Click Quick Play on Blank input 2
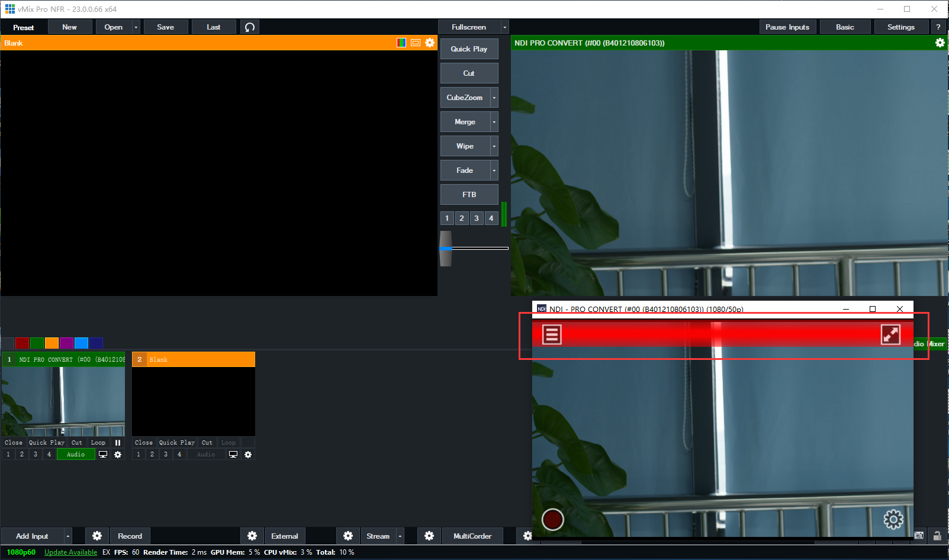Image resolution: width=949 pixels, height=560 pixels. coord(177,443)
